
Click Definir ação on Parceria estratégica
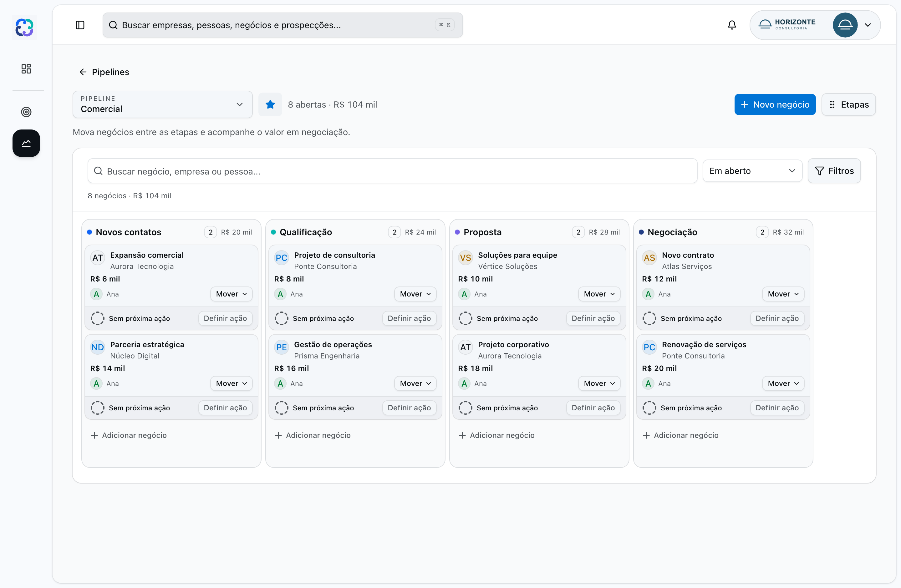(225, 408)
